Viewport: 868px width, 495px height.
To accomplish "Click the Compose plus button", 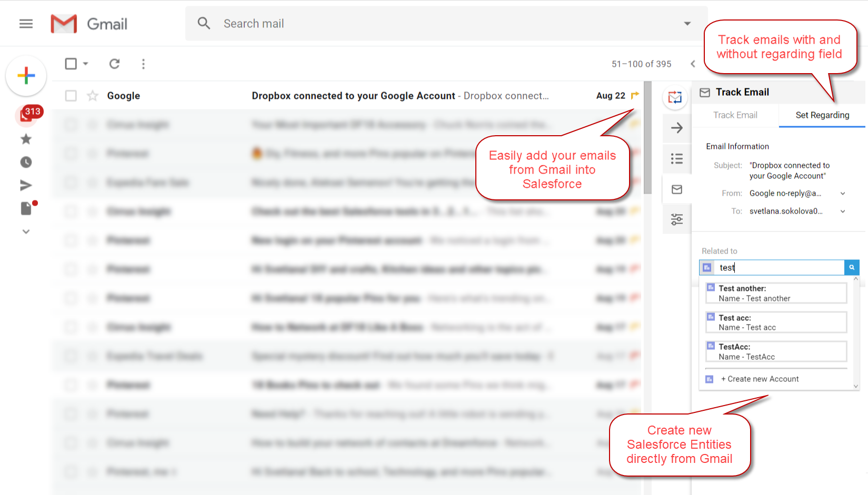I will [26, 76].
